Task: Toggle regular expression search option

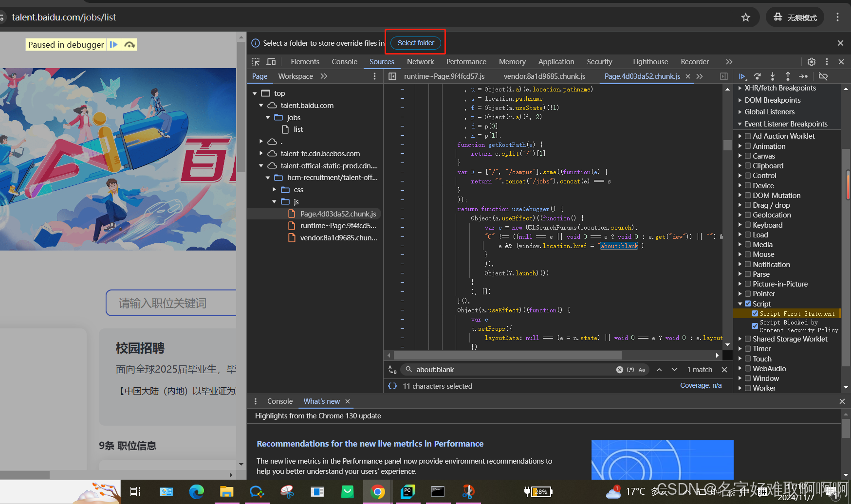Action: click(630, 370)
